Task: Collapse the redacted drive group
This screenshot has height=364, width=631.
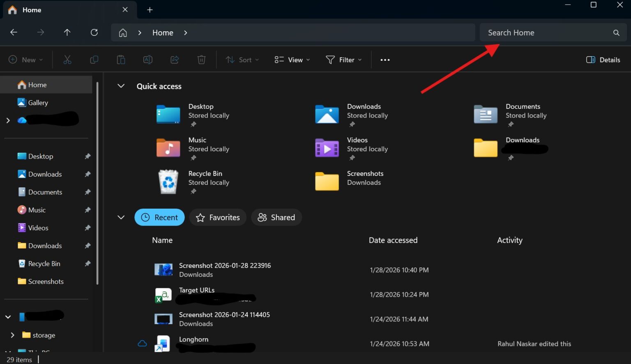Action: [x=8, y=317]
